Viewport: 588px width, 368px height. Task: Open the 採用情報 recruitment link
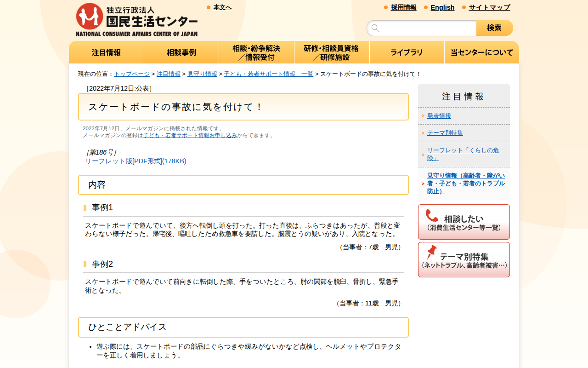404,7
